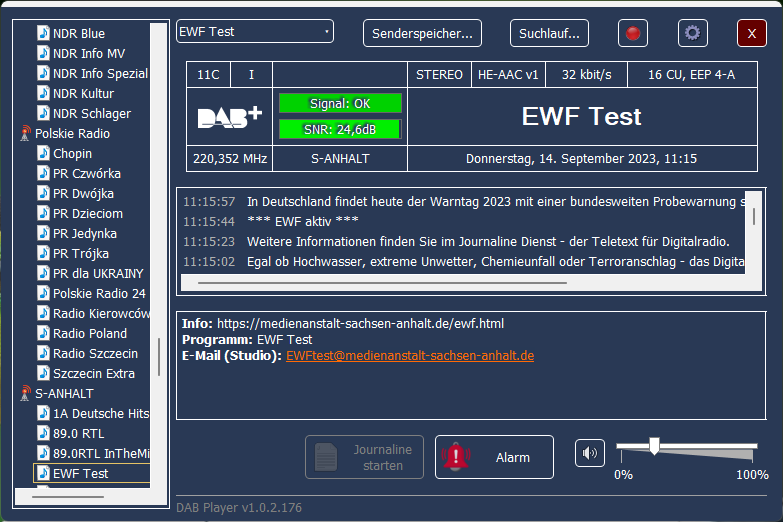
Task: Click the Alarm siren button
Action: (x=494, y=457)
